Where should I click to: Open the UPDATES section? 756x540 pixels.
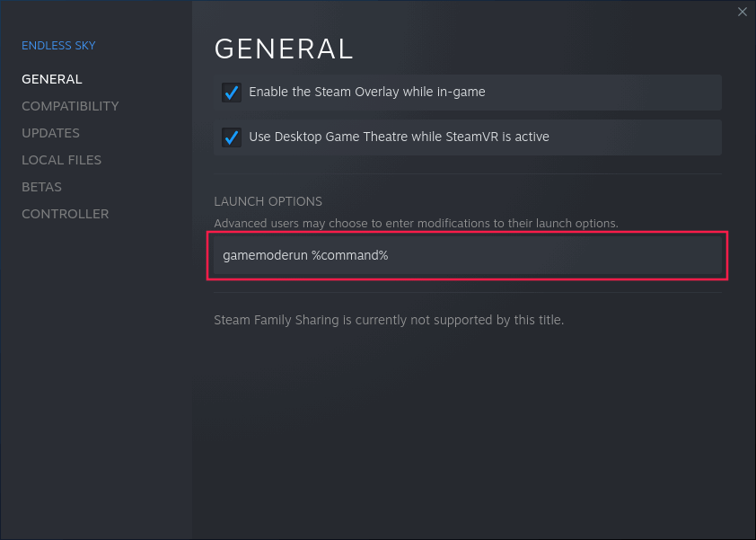pos(50,133)
